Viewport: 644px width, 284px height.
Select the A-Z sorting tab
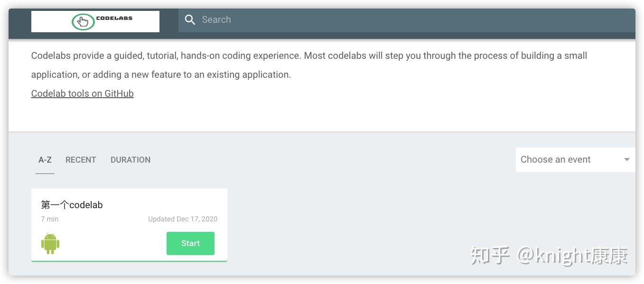(x=45, y=160)
